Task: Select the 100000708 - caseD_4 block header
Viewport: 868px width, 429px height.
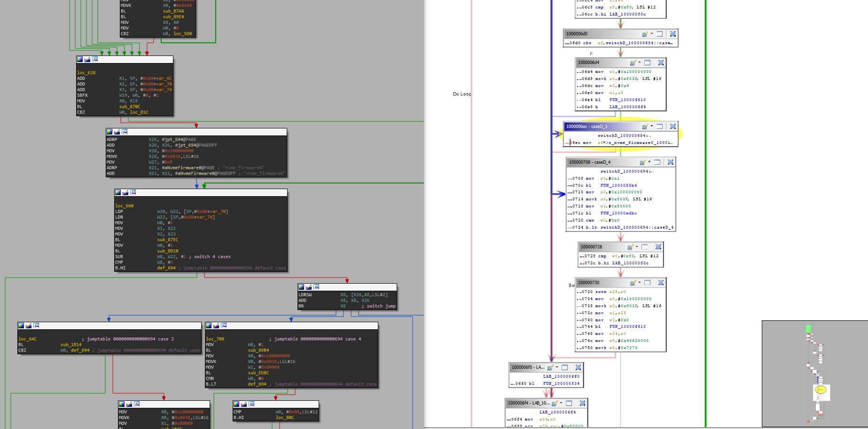Action: click(x=590, y=162)
